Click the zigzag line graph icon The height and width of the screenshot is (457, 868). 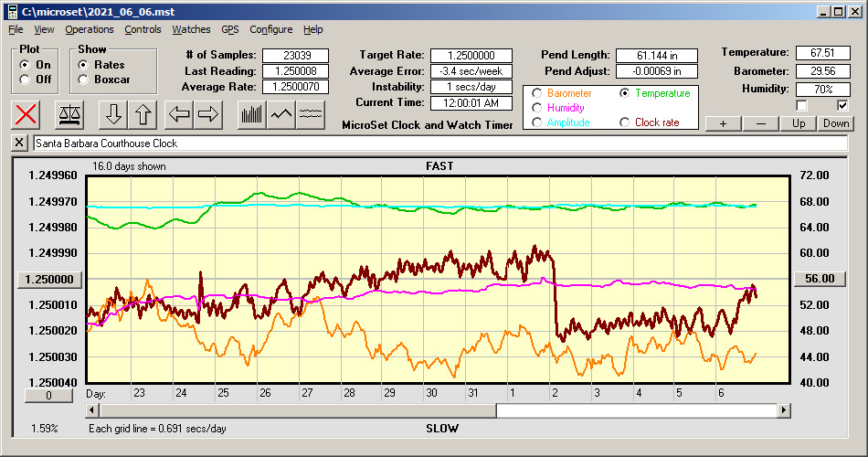point(281,114)
